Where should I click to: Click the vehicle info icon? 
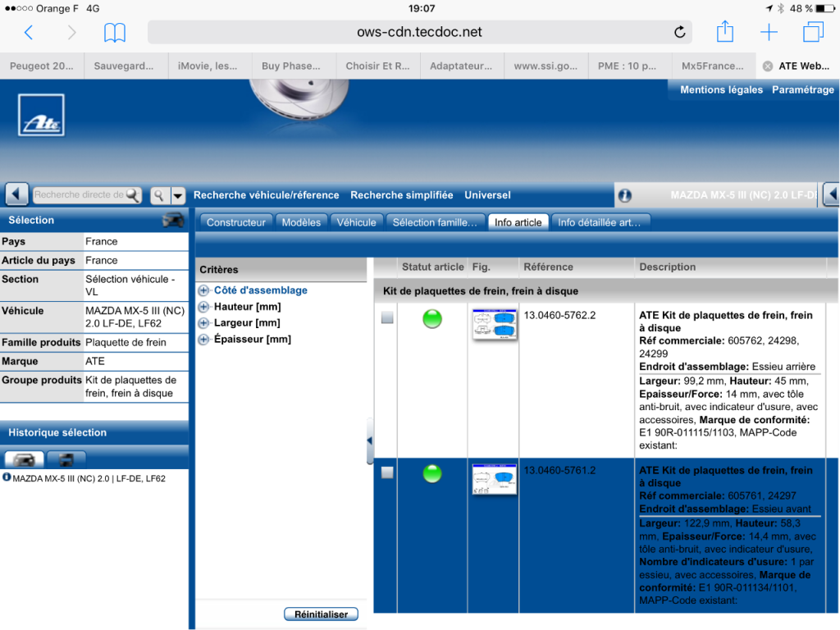(624, 195)
